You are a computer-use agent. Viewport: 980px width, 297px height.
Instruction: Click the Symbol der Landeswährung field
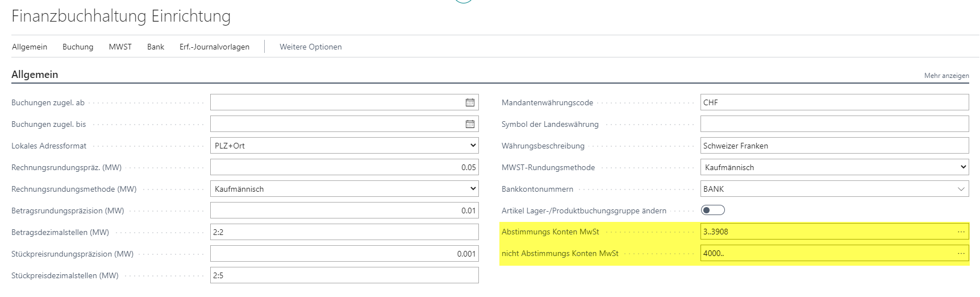(x=835, y=124)
